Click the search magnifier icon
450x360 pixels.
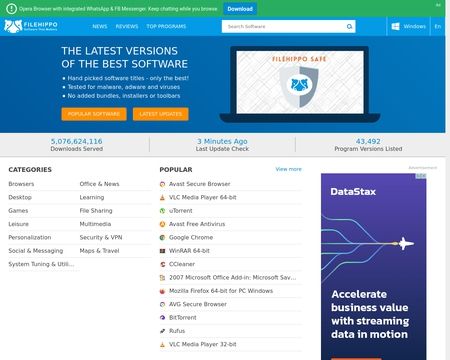click(349, 27)
